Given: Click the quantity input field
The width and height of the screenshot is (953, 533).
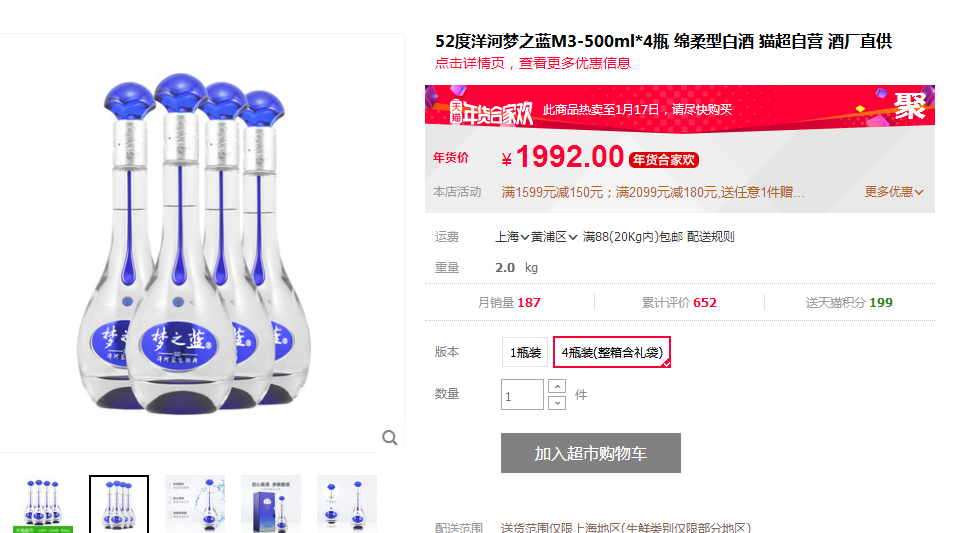Looking at the screenshot, I should click(522, 395).
